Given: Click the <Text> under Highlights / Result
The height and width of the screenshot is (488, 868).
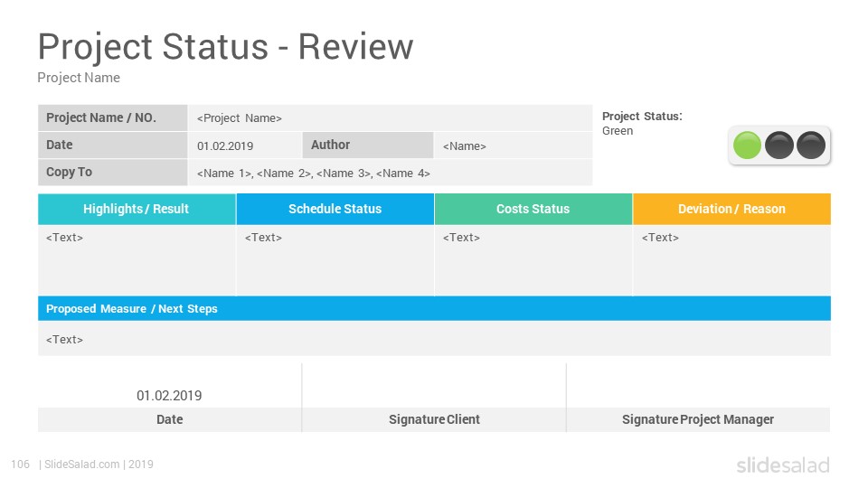Looking at the screenshot, I should (x=65, y=238).
